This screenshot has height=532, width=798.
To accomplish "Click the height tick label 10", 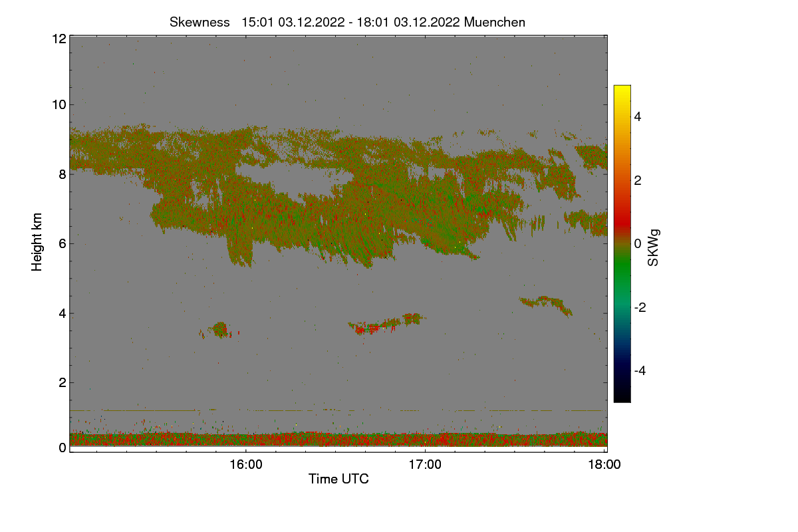I will pyautogui.click(x=59, y=104).
